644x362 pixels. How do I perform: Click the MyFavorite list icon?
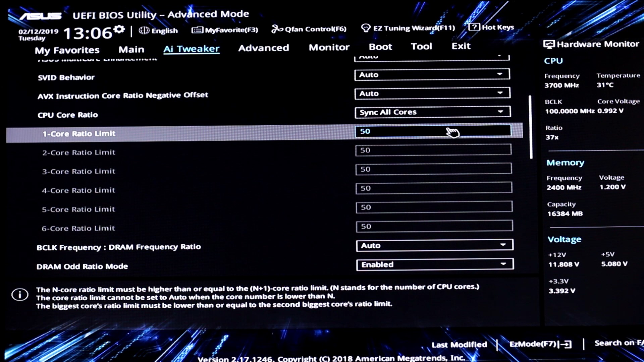197,30
